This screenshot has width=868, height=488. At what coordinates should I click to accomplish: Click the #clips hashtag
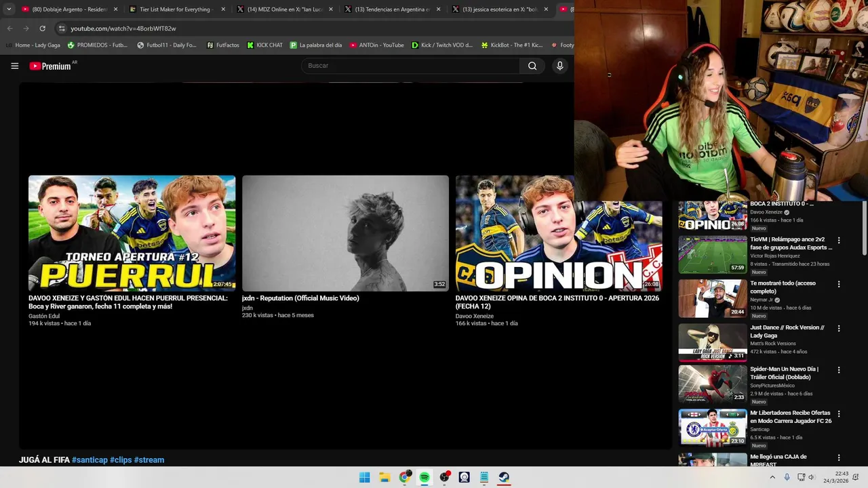coord(121,460)
